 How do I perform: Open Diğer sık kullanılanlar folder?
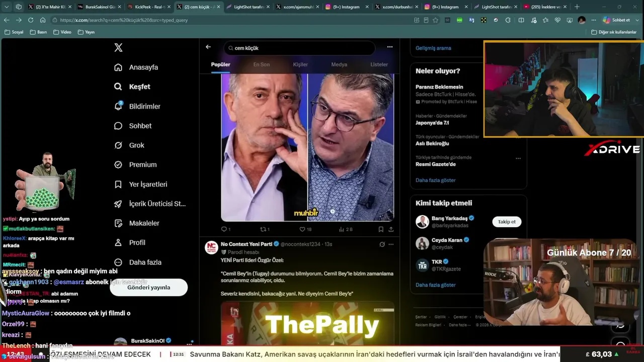click(614, 32)
